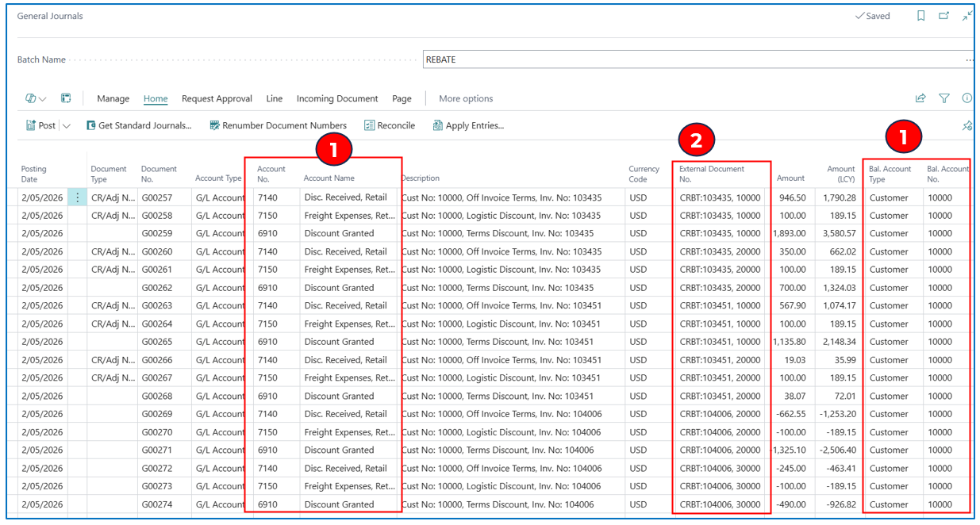Click the pin action bar icon
This screenshot has height=525, width=980.
967,125
